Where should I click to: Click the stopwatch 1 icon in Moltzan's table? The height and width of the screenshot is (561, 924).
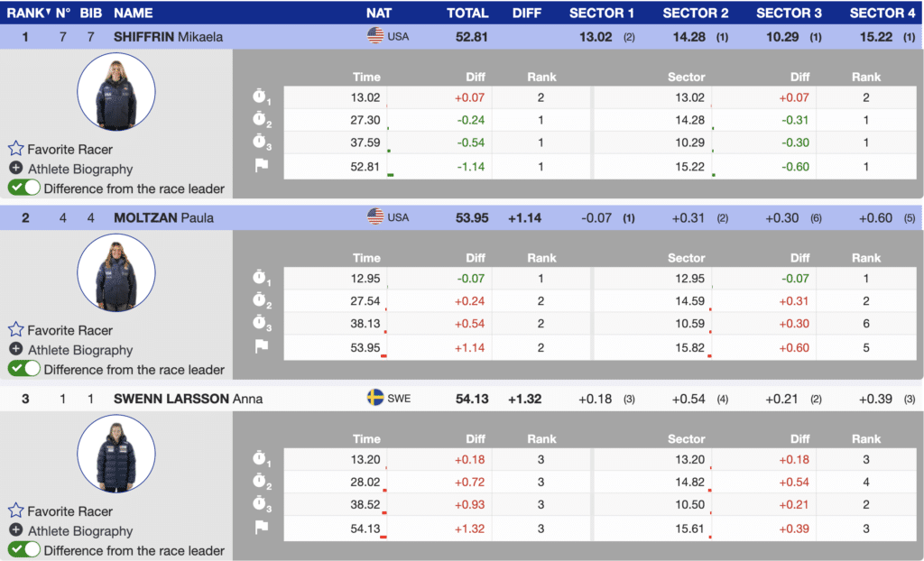[x=262, y=279]
